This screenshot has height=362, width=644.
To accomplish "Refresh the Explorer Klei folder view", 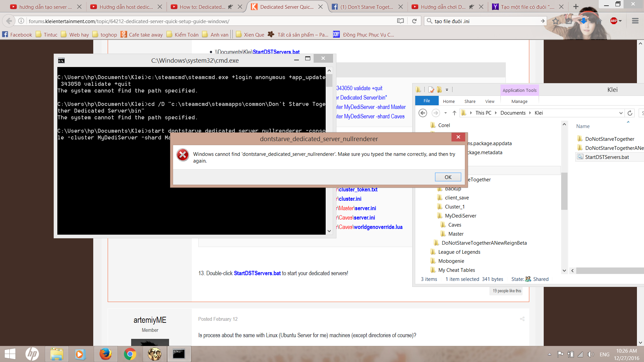I will [630, 113].
